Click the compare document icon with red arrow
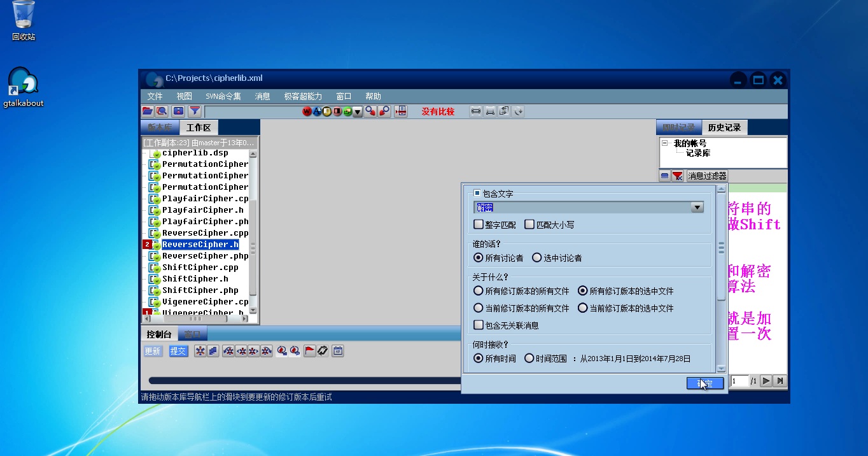Image resolution: width=868 pixels, height=456 pixels. point(400,111)
